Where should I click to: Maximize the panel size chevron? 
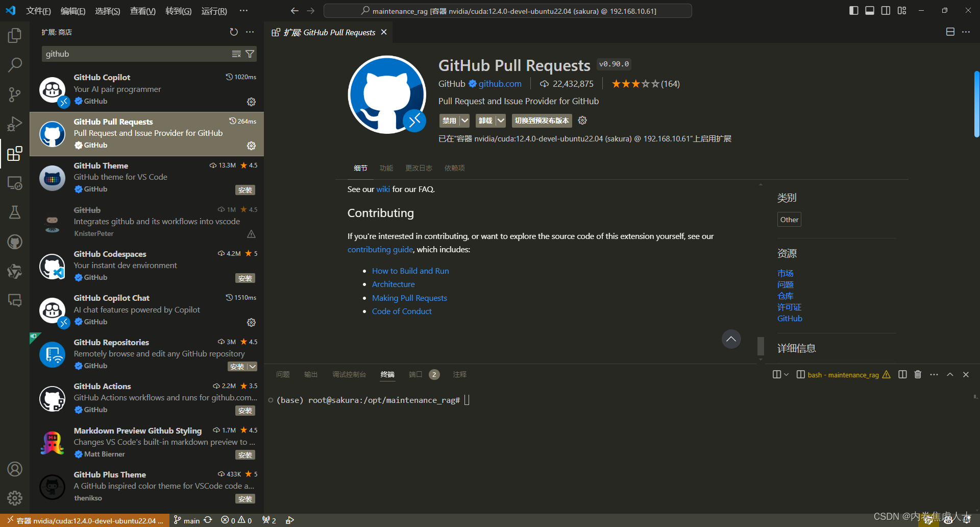[x=950, y=374]
